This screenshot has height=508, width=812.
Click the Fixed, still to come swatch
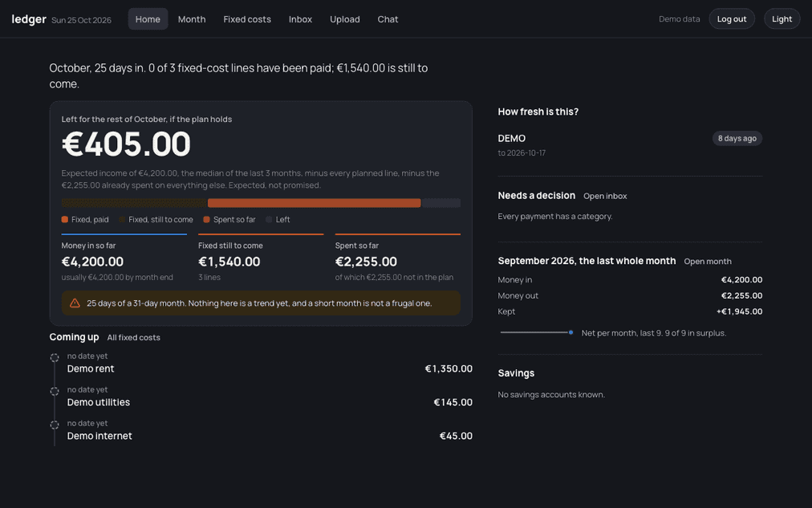pyautogui.click(x=122, y=220)
